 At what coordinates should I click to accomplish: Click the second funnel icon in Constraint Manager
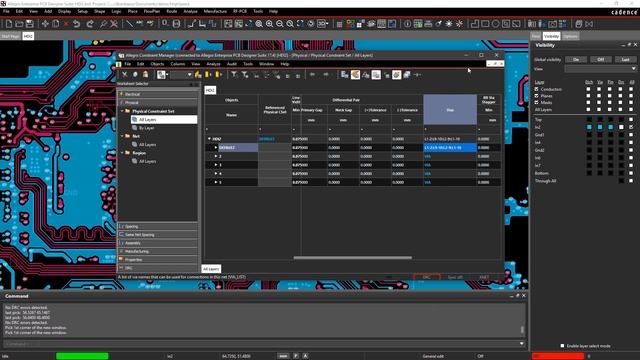pyautogui.click(x=244, y=75)
